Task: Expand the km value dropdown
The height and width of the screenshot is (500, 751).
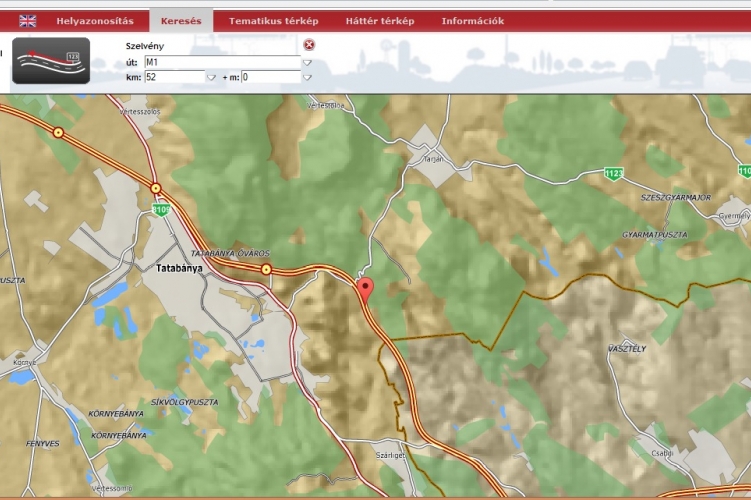Action: pos(210,77)
